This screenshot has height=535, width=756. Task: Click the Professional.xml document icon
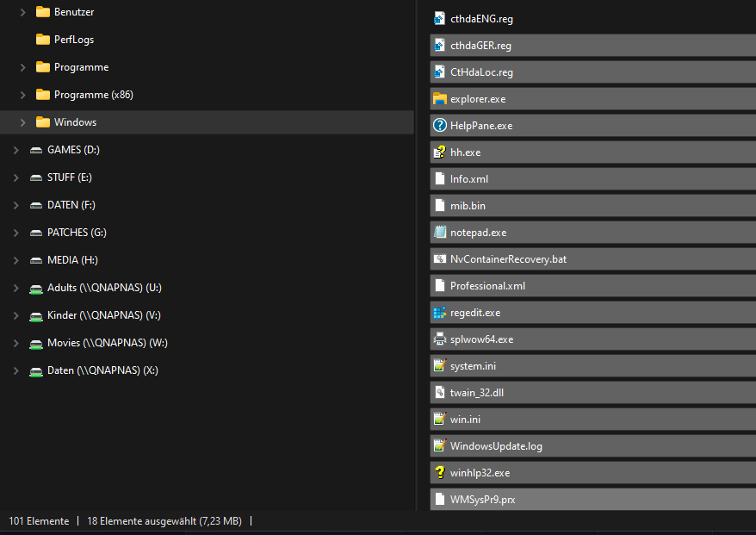(x=439, y=285)
